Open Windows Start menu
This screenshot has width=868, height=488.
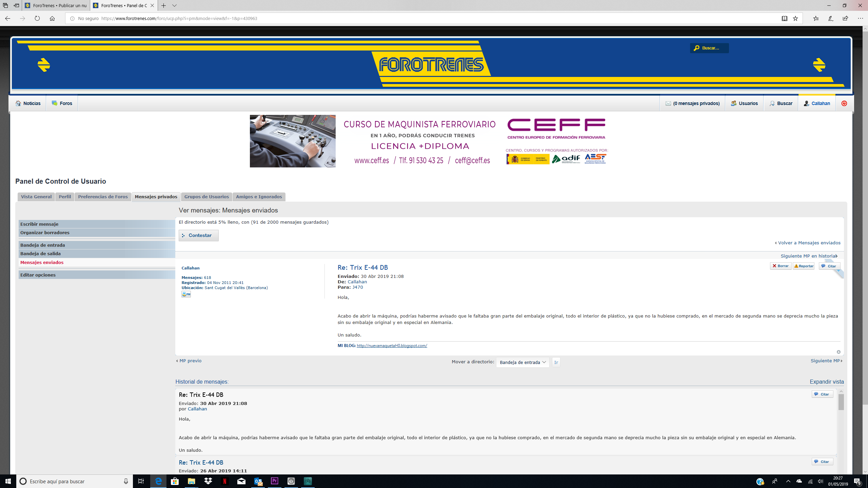pos(8,481)
